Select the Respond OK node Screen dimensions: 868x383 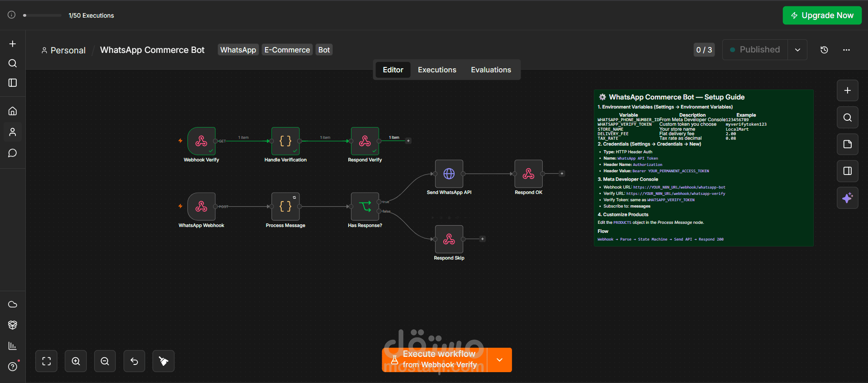pos(529,174)
